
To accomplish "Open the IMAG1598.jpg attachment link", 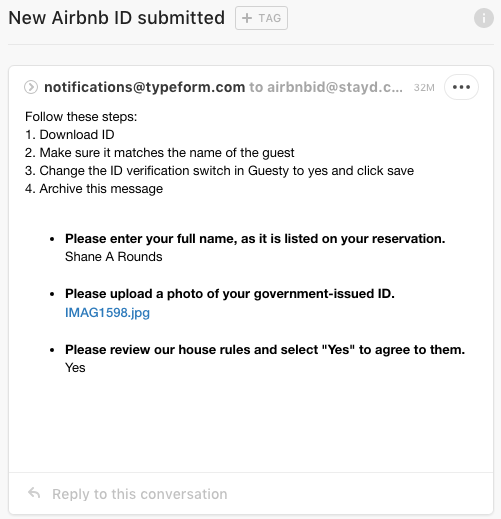I will 107,313.
